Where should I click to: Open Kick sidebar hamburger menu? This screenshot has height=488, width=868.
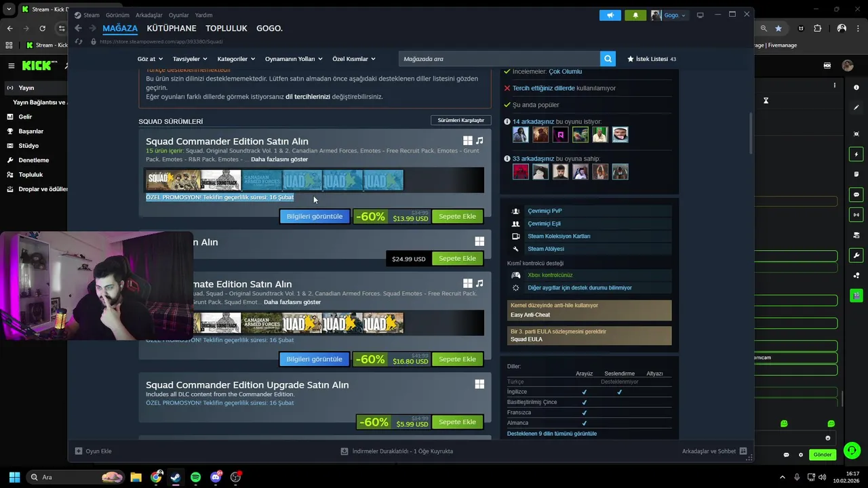[x=12, y=66]
